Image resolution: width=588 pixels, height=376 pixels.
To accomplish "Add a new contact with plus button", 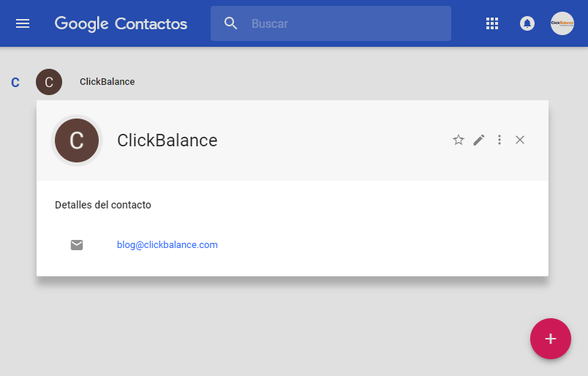I will [x=551, y=339].
